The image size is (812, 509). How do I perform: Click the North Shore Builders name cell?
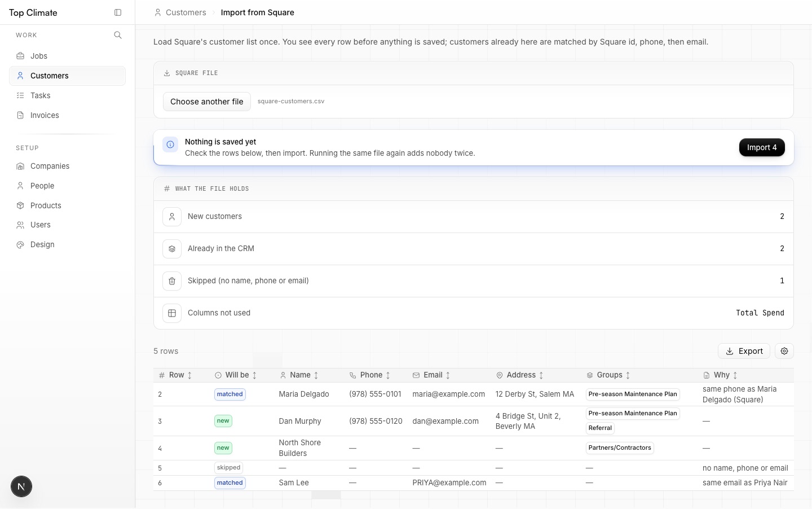point(300,448)
